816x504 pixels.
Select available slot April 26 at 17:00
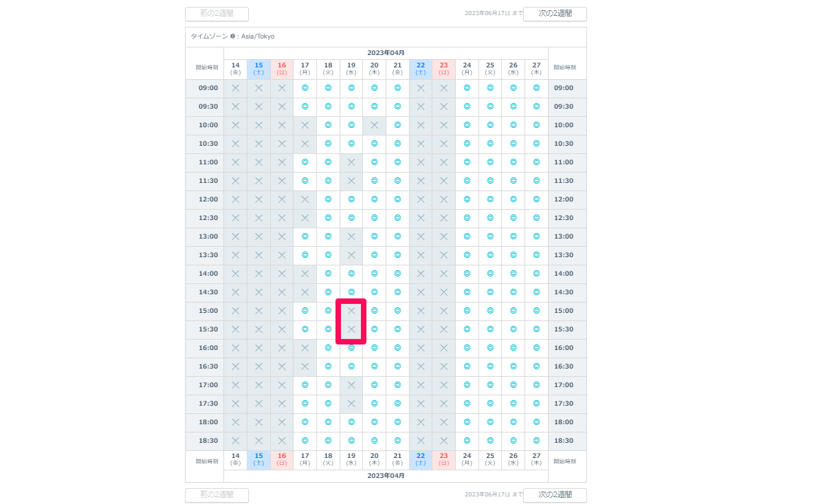513,385
